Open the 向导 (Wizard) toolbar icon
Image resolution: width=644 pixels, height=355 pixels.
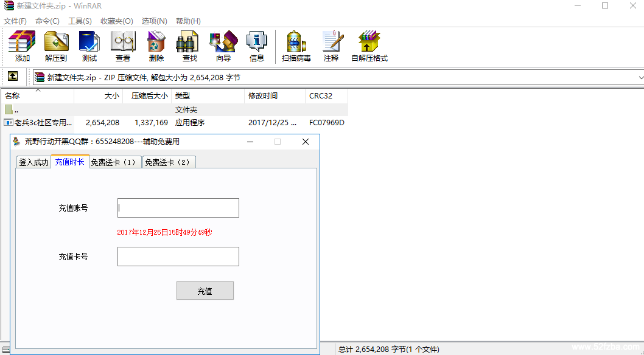[x=223, y=41]
